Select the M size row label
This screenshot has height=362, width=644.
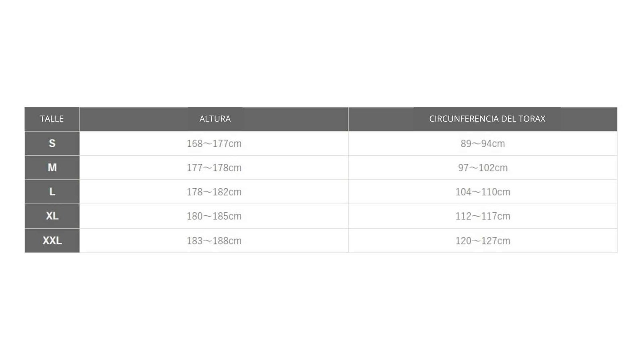[x=52, y=168]
